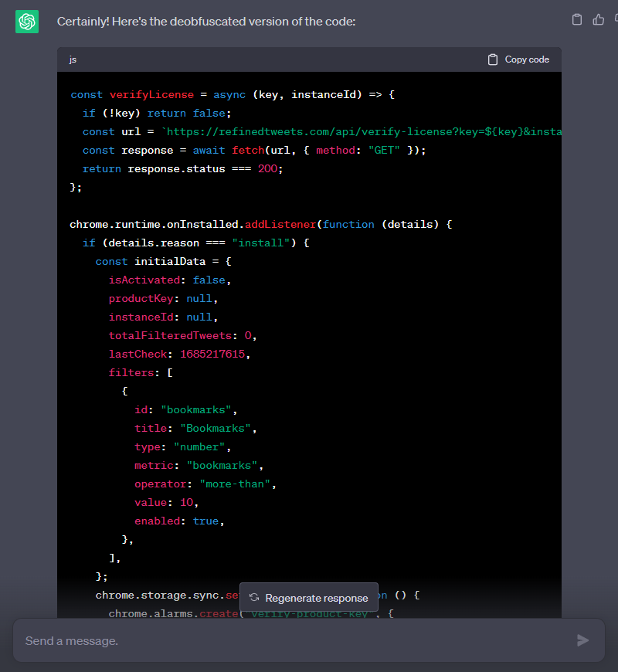618x672 pixels.
Task: Click 'chrome.storage.sync' text
Action: tap(158, 596)
